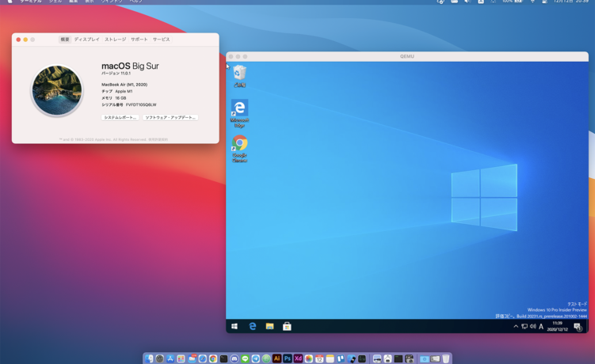The image size is (595, 364).
Task: Click the QEMU window title bar text
Action: (407, 56)
